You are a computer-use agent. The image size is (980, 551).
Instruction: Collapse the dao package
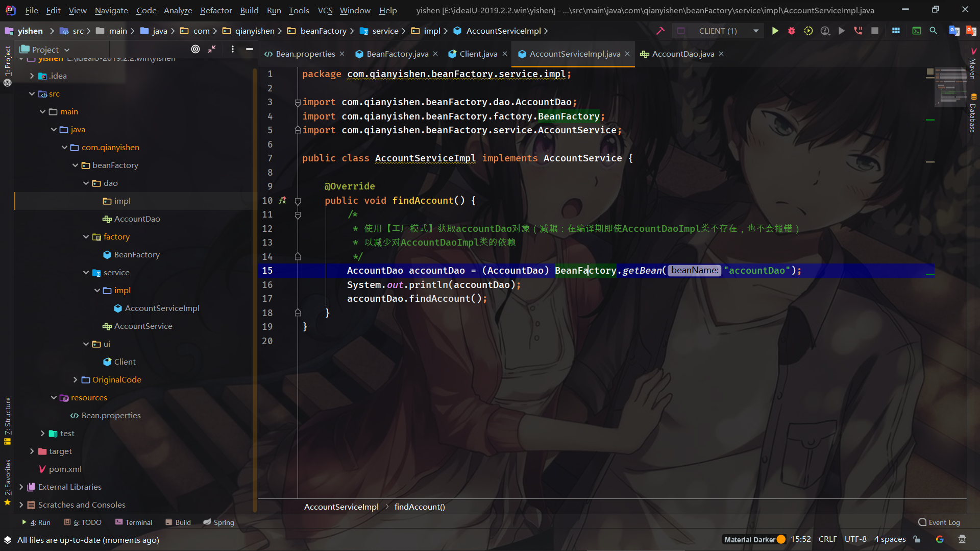tap(86, 183)
